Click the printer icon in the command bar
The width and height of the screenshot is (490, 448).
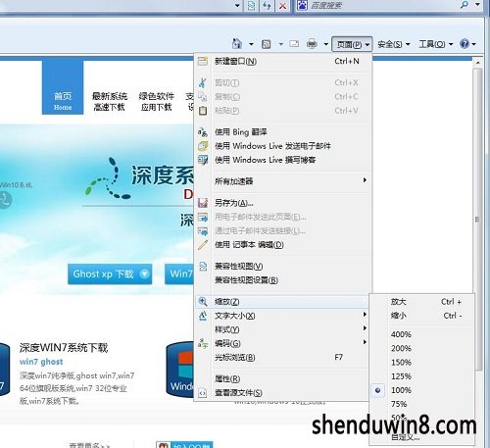pos(312,43)
